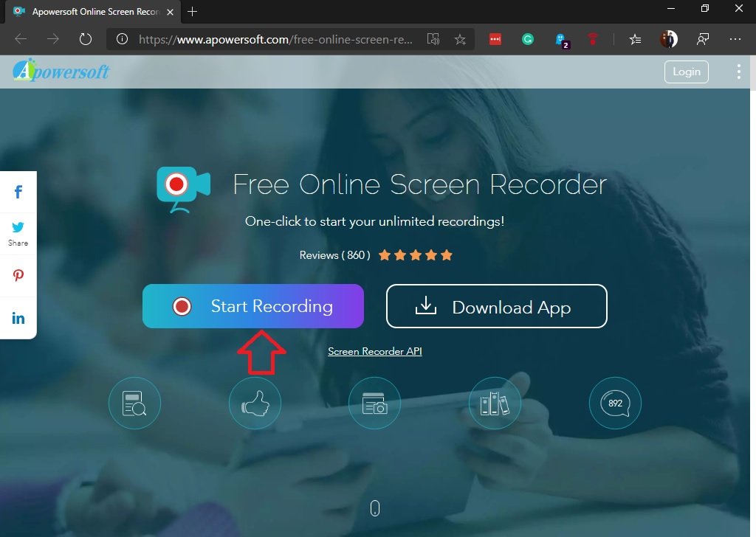Click the Download App button
Screen dimensions: 756x537
[x=497, y=306]
